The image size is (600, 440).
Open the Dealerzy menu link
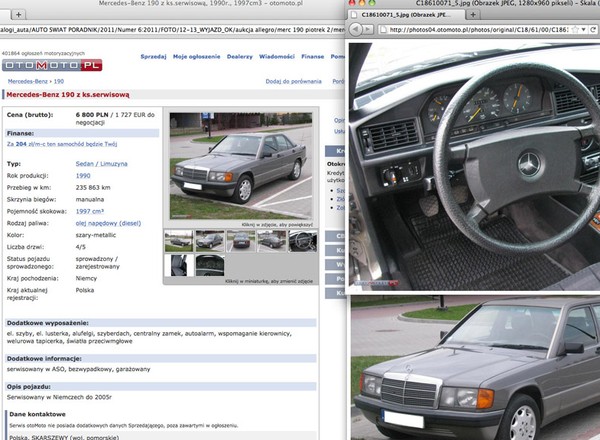240,57
